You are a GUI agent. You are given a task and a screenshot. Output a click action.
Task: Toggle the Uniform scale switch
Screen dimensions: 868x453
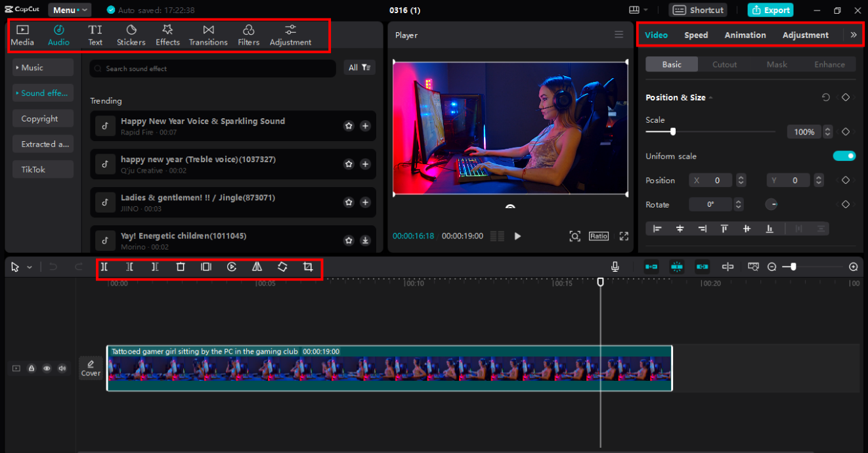[x=844, y=156]
